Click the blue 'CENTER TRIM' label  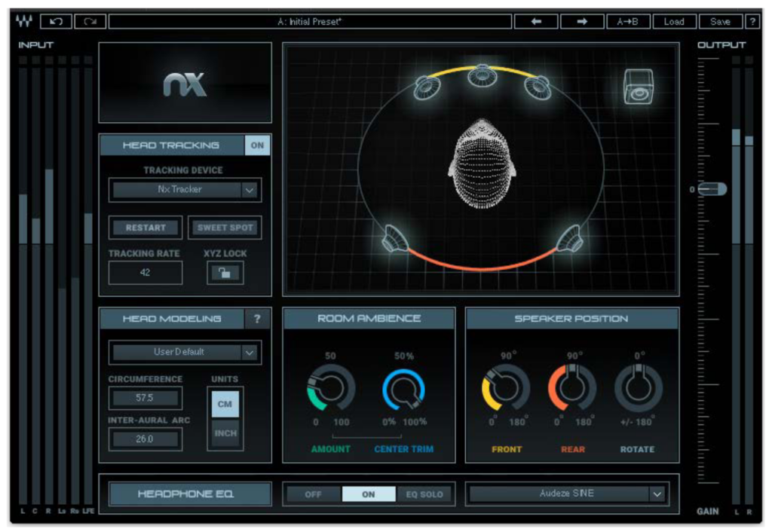404,449
